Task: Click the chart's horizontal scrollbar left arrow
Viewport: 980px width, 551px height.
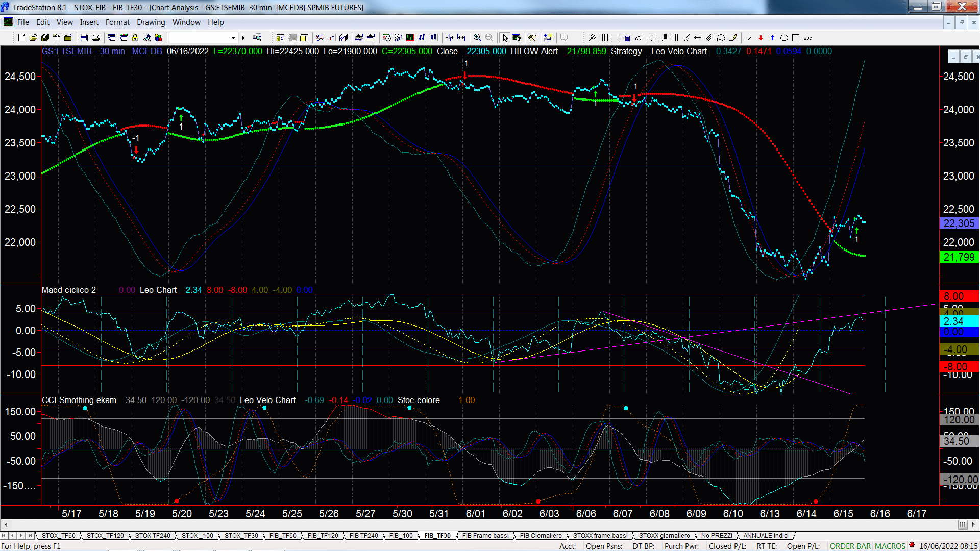Action: pyautogui.click(x=6, y=524)
